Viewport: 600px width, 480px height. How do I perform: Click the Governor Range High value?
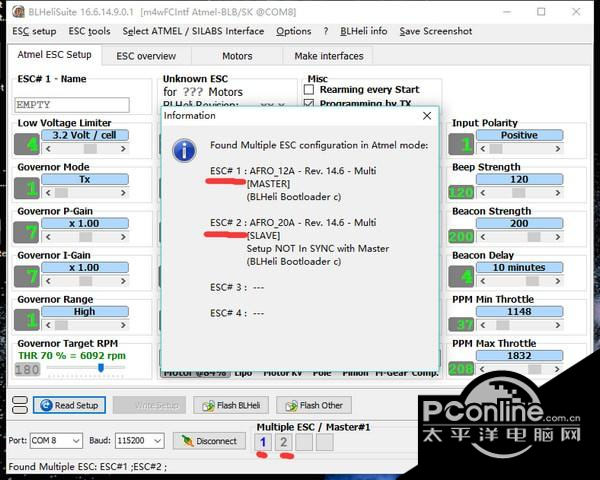coord(85,312)
